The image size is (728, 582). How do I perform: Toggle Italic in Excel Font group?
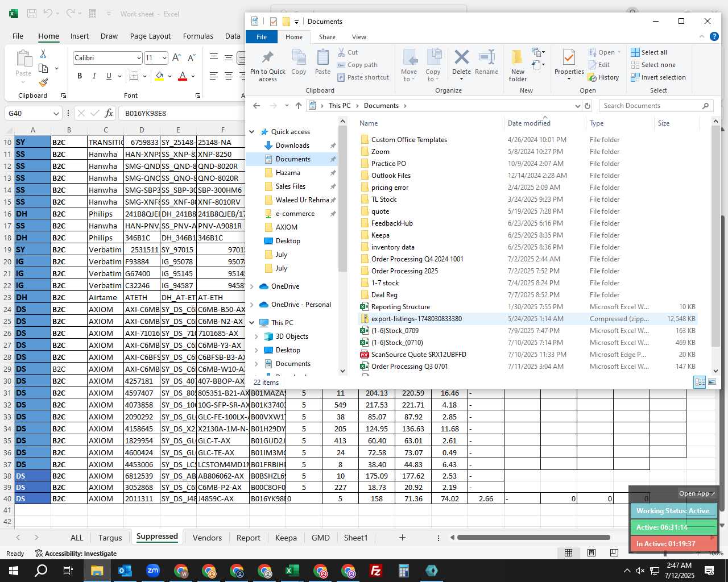(94, 76)
